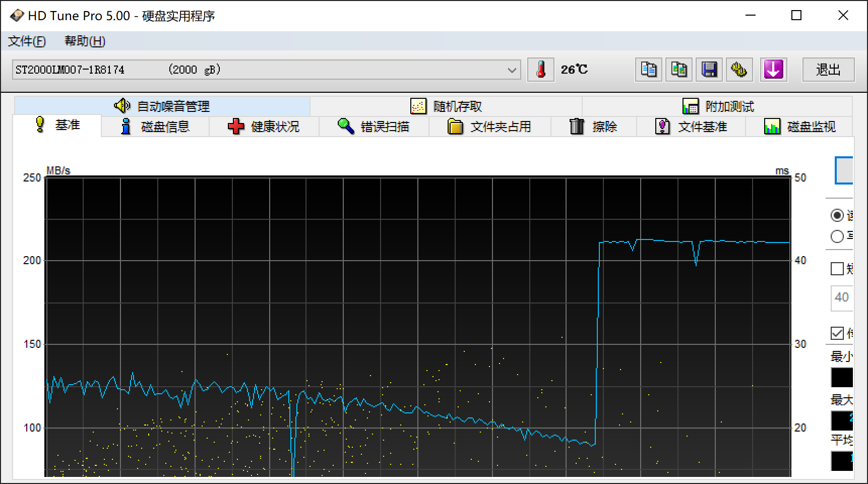Select the write radio button below read
Image resolution: width=868 pixels, height=484 pixels.
click(837, 236)
